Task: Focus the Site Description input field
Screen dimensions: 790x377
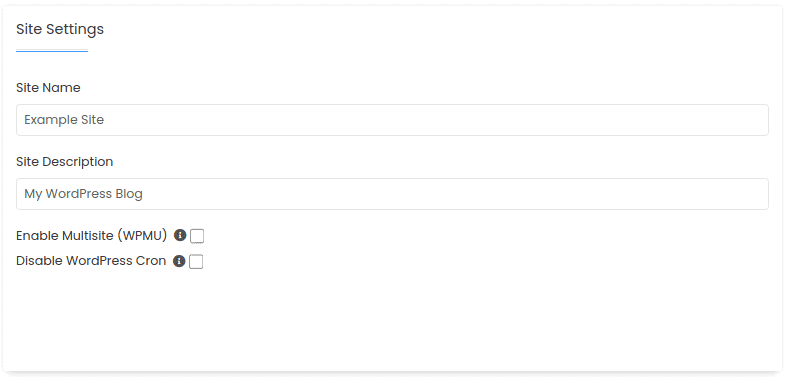Action: [392, 194]
